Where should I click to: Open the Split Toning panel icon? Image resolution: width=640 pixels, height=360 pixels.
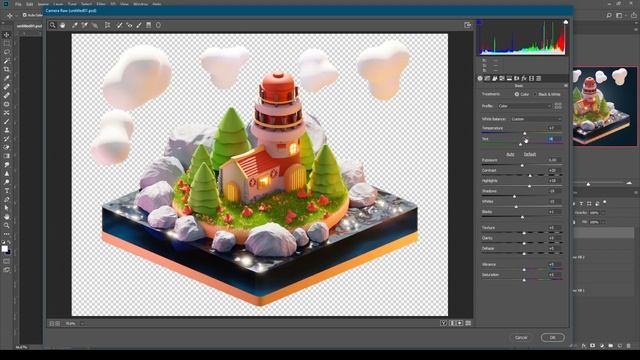509,78
